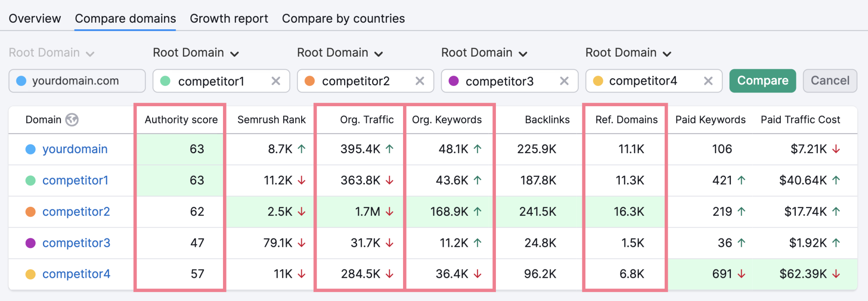Clear competitor3 field with X icon
Image resolution: width=868 pixels, height=301 pixels.
[x=564, y=81]
